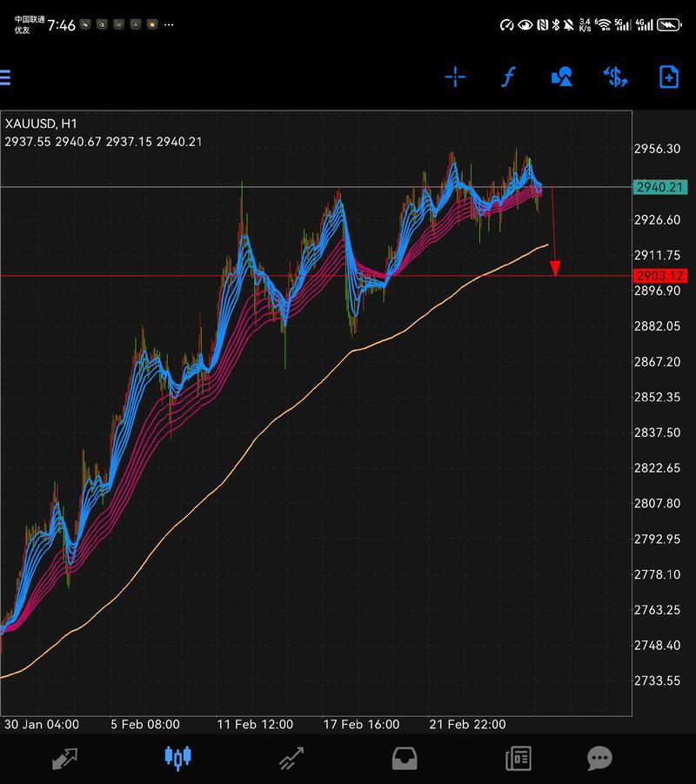The height and width of the screenshot is (784, 696).
Task: Open the News newspaper icon
Action: (x=519, y=758)
